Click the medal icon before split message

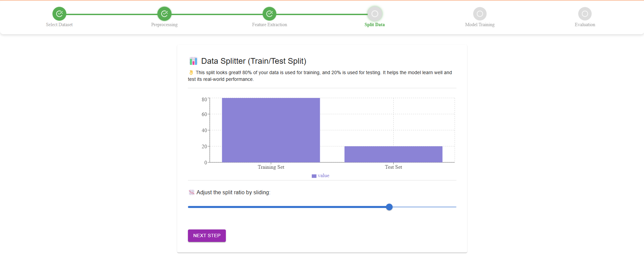click(x=191, y=72)
